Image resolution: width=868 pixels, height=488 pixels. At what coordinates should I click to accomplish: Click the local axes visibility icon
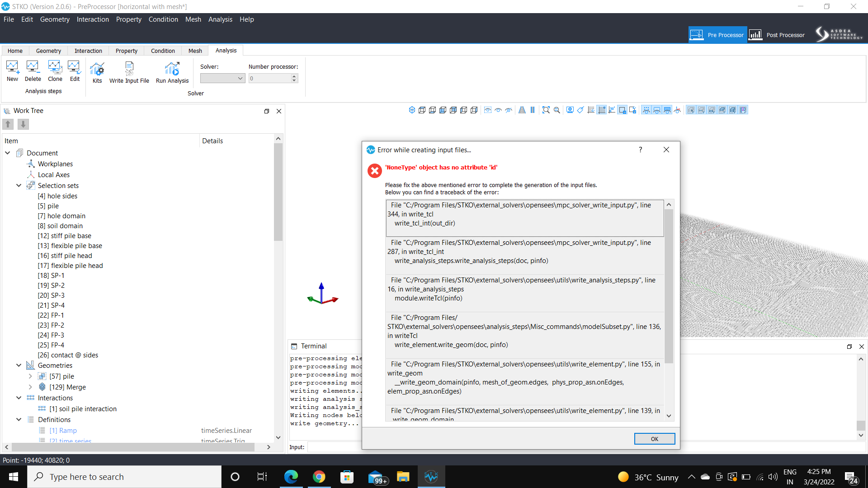677,110
